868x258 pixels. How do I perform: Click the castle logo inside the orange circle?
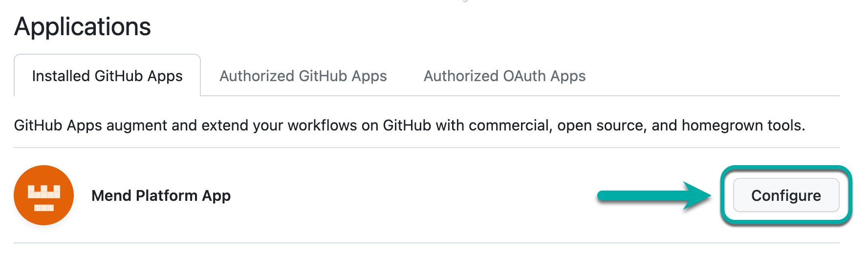tap(43, 197)
